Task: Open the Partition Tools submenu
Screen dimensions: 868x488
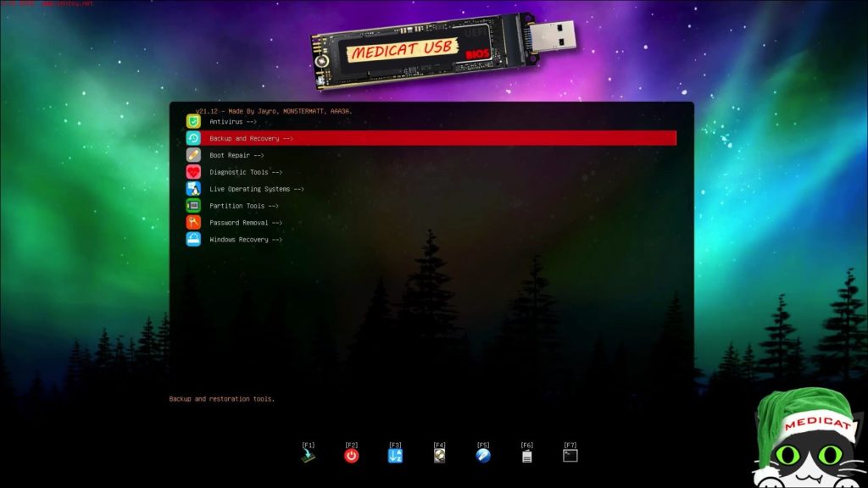Action: coord(244,206)
